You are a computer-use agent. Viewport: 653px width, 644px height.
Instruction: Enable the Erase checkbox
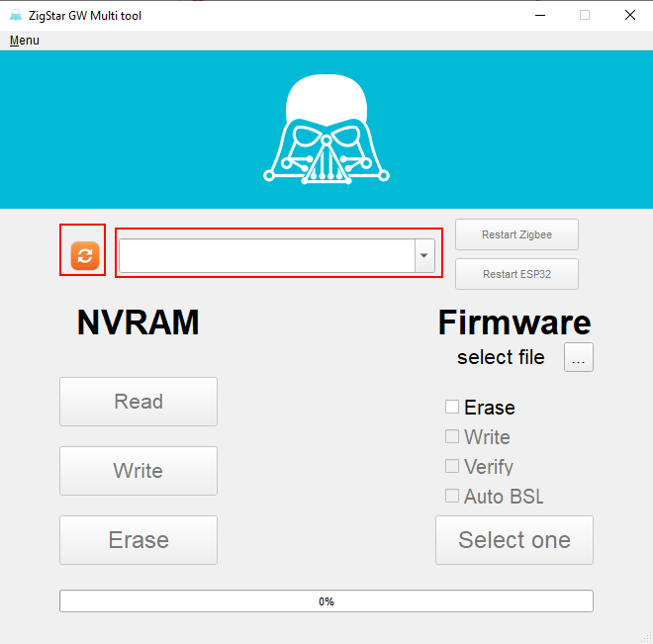[x=452, y=407]
